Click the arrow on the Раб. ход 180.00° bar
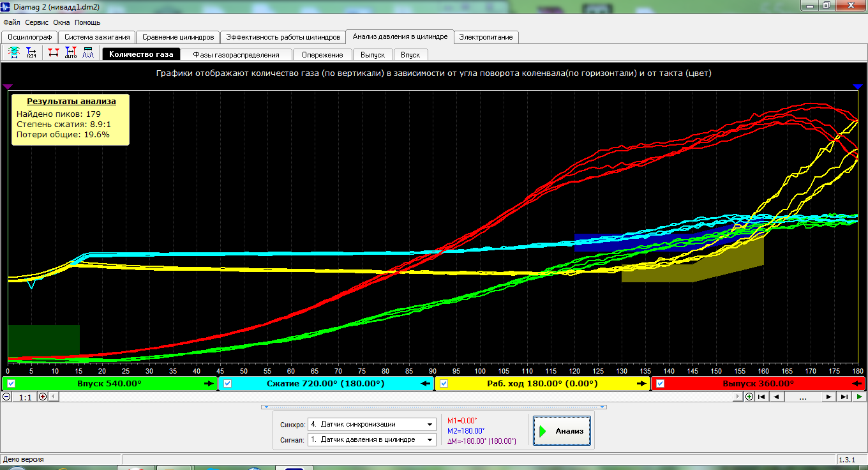The height and width of the screenshot is (470, 868). (x=641, y=383)
